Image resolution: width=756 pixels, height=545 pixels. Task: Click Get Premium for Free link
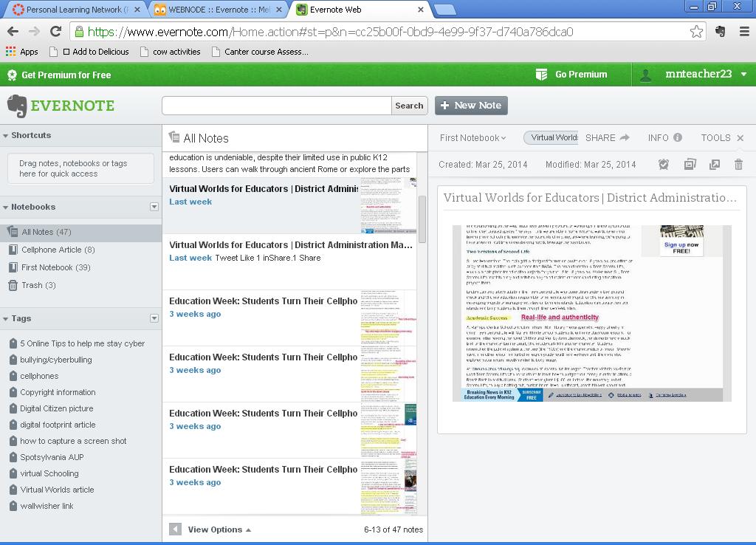pos(66,75)
